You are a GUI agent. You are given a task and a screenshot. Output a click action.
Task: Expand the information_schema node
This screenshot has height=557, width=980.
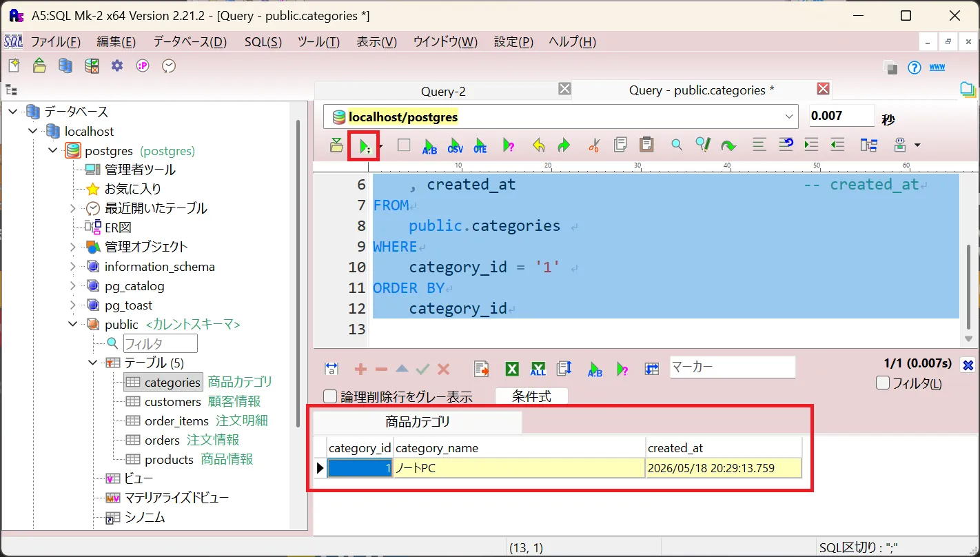pos(73,266)
